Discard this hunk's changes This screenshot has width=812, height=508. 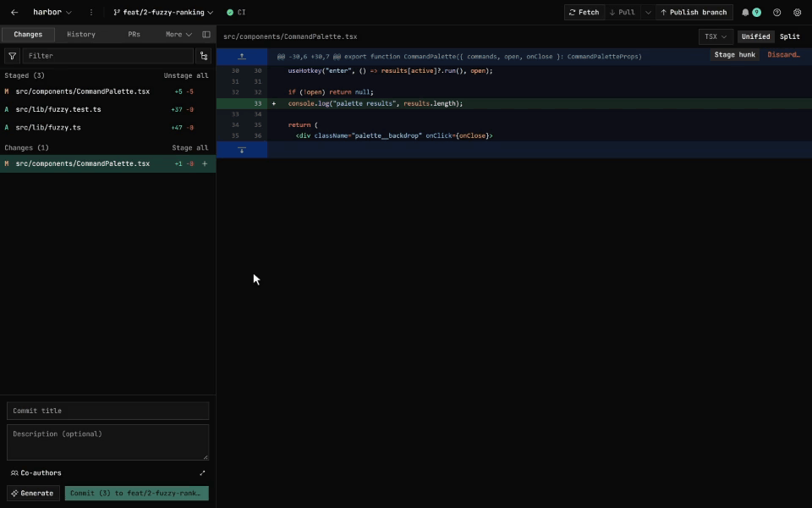[x=783, y=55]
